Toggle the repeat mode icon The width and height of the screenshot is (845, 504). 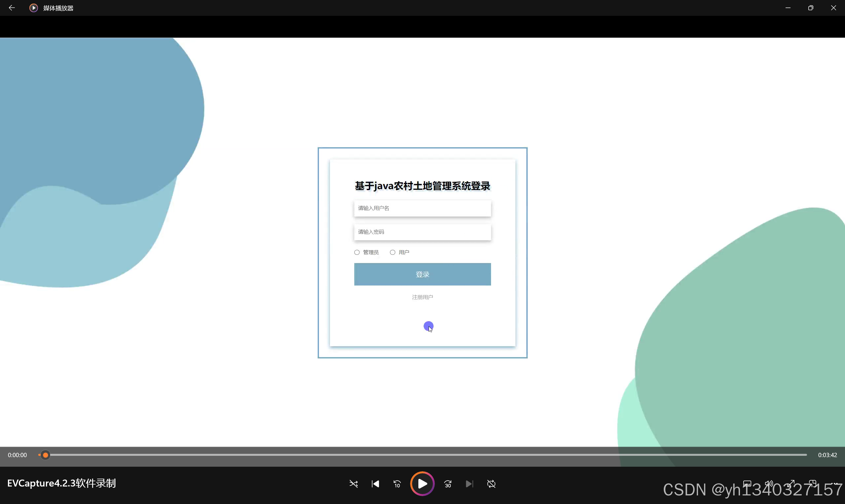491,484
